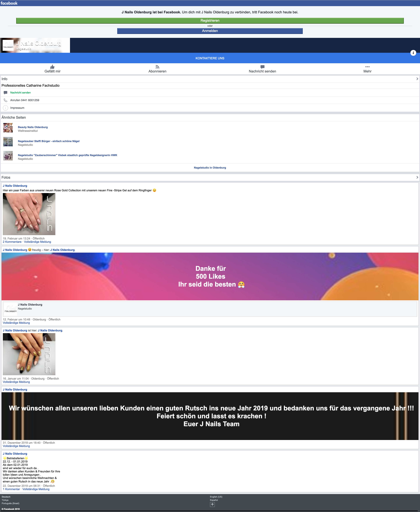Click Nagelzauber Steffi Bürger thumbnail

pyautogui.click(x=8, y=142)
